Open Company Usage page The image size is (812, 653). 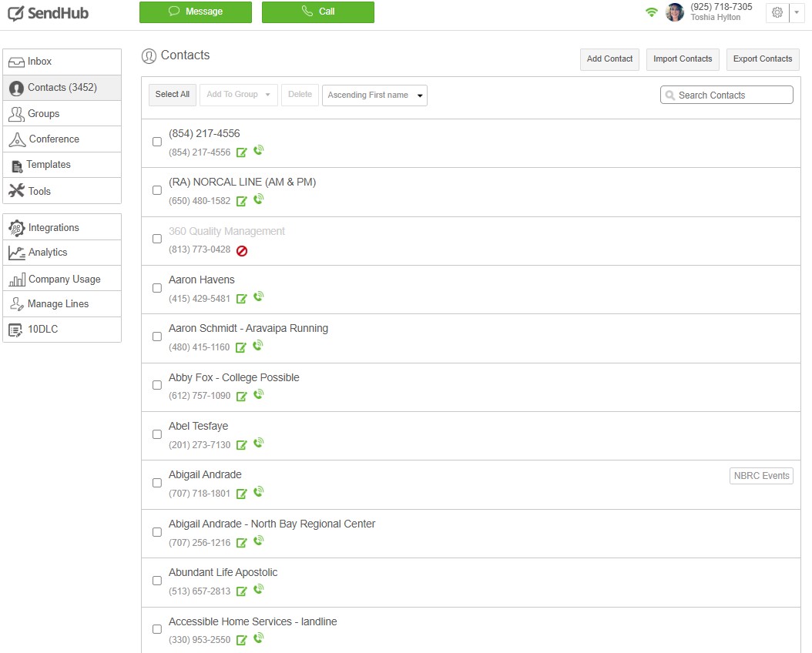62,279
